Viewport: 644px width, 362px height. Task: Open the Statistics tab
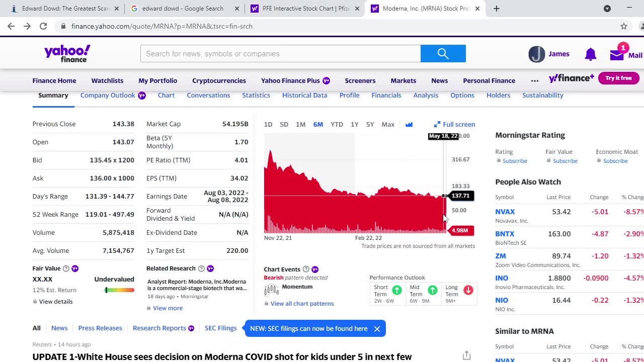point(256,95)
